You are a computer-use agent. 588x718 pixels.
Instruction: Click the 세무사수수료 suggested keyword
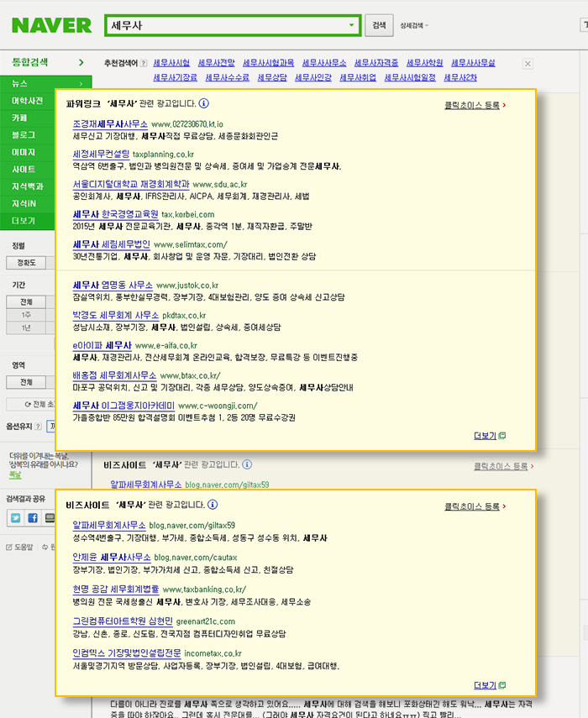(227, 77)
